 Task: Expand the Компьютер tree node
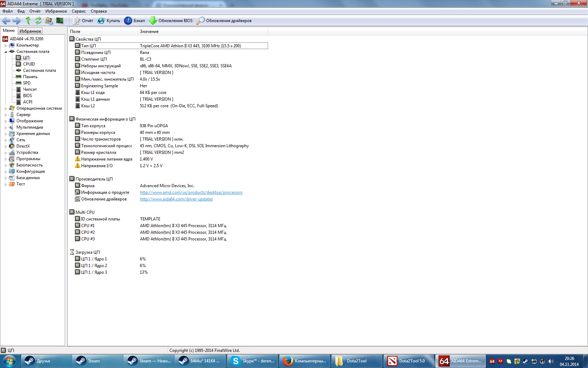(6, 46)
